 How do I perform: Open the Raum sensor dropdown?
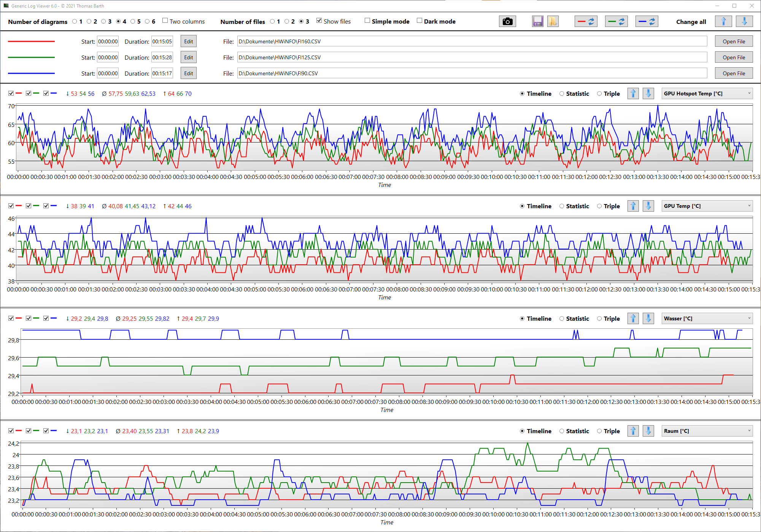click(707, 431)
